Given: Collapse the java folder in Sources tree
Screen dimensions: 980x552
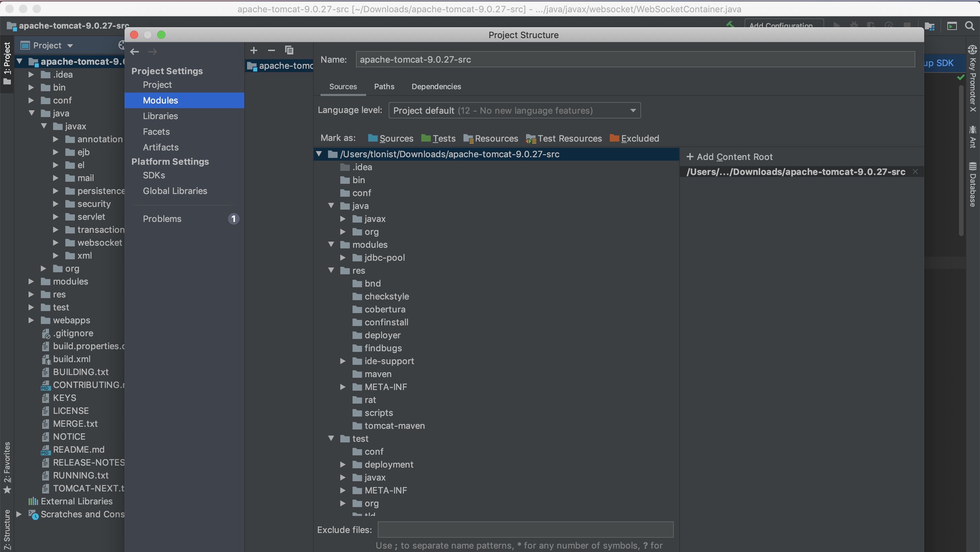Looking at the screenshot, I should (x=331, y=206).
